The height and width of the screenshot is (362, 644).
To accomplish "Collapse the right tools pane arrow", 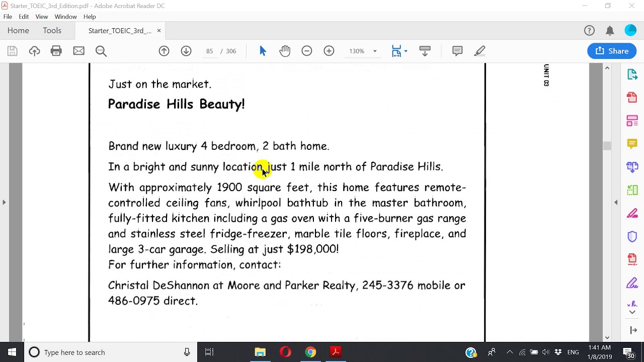I will (616, 202).
